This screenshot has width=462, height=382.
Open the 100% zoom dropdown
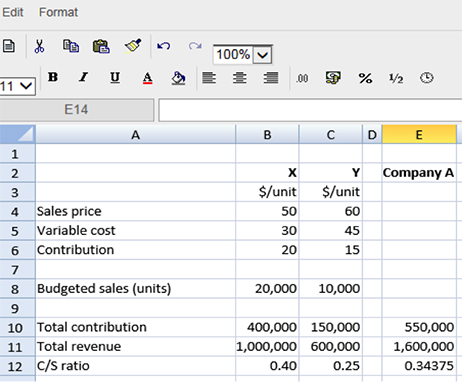pyautogui.click(x=263, y=55)
